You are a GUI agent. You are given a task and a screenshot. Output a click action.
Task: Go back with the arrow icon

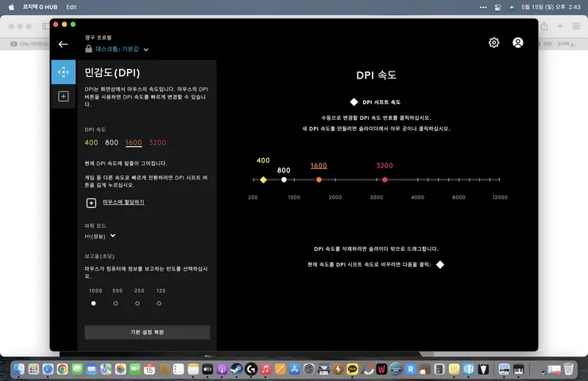63,44
